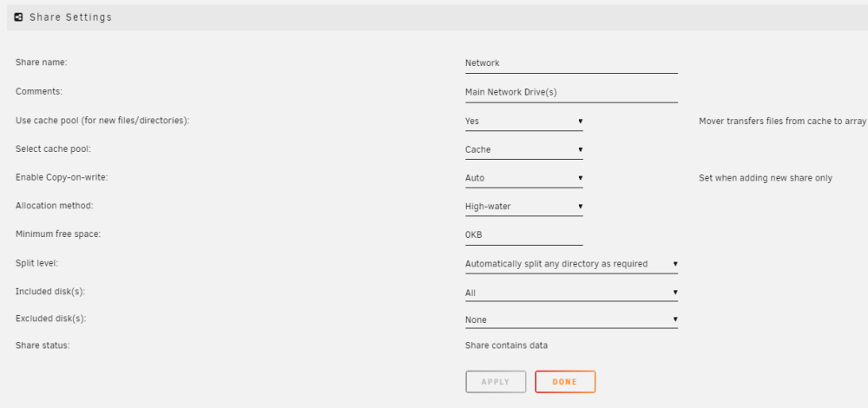The height and width of the screenshot is (408, 868).
Task: Click the Share name field 'Network'
Action: pos(571,63)
